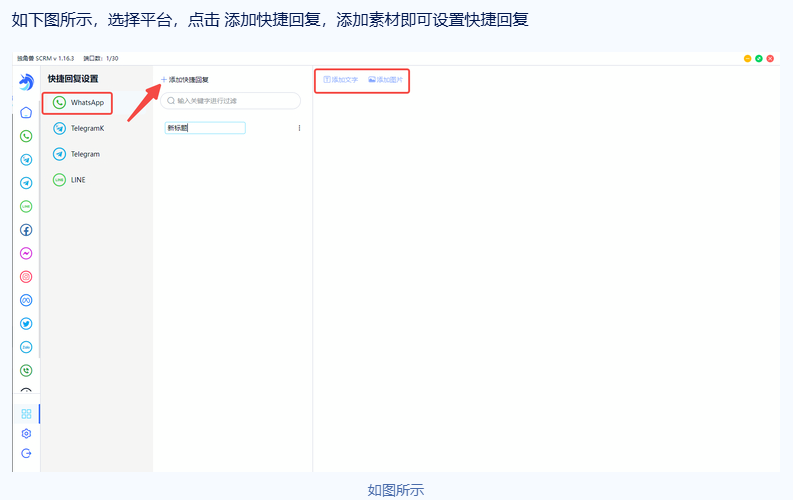
Task: Click the unicorn app logo
Action: pyautogui.click(x=26, y=81)
